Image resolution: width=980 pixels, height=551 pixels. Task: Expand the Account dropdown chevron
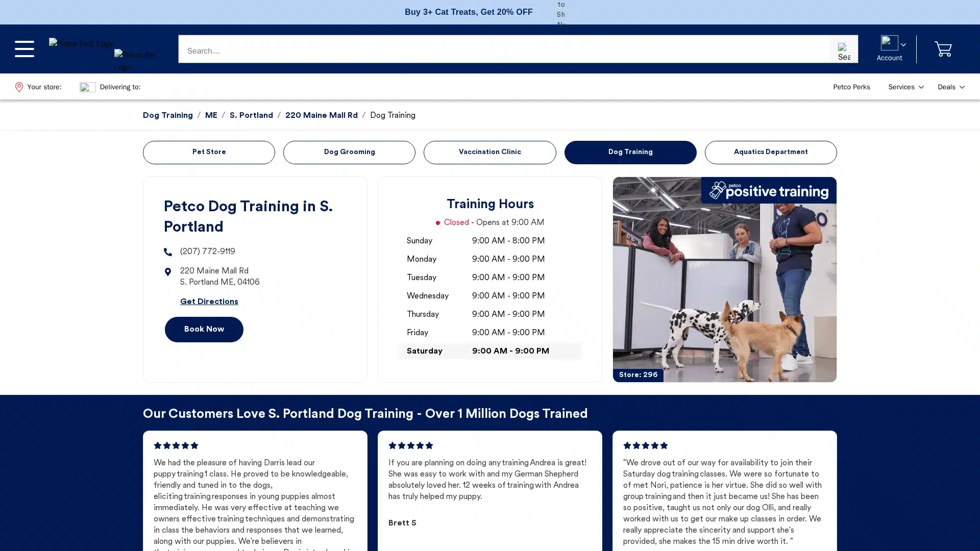(903, 45)
